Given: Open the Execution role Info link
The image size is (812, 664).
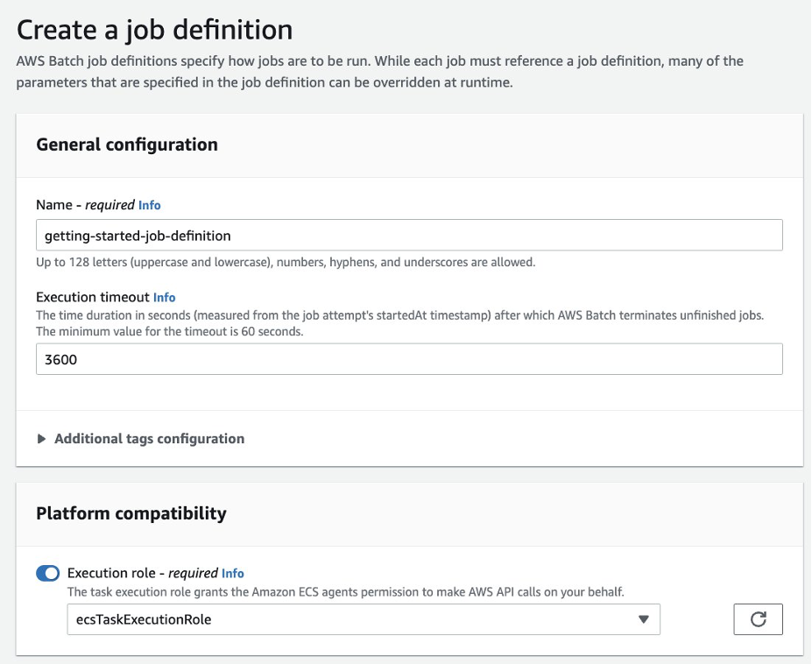Looking at the screenshot, I should [x=232, y=573].
